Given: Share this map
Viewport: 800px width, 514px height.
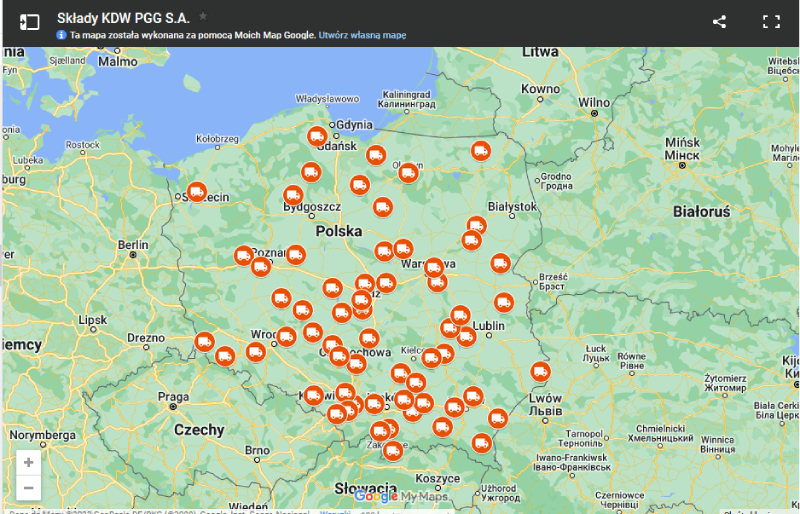Looking at the screenshot, I should point(719,21).
